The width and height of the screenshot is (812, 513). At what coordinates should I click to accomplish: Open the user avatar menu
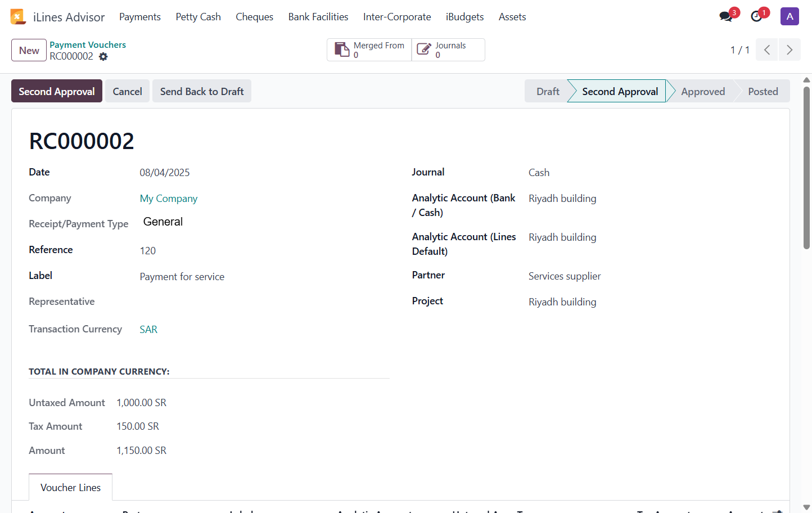790,16
